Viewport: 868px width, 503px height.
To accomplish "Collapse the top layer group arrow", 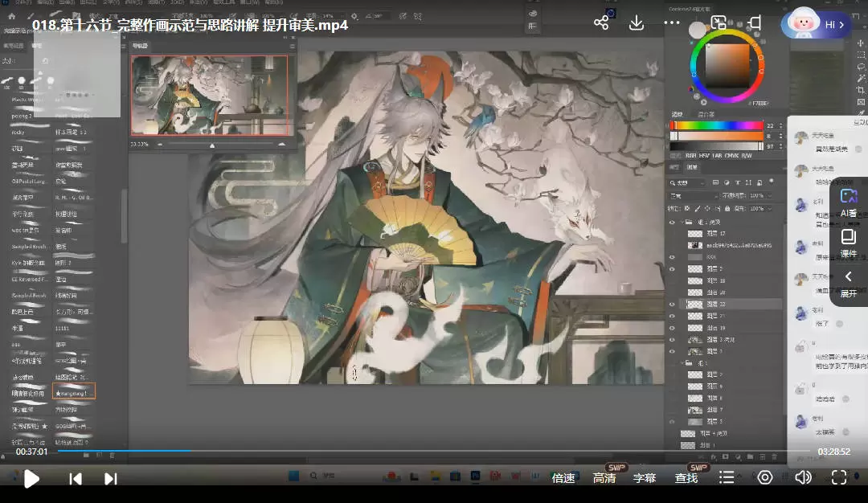I will pyautogui.click(x=682, y=223).
